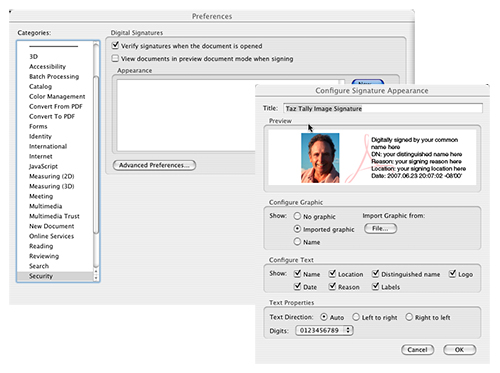Open the Reviewing category
Image resolution: width=500 pixels, height=373 pixels.
44,256
